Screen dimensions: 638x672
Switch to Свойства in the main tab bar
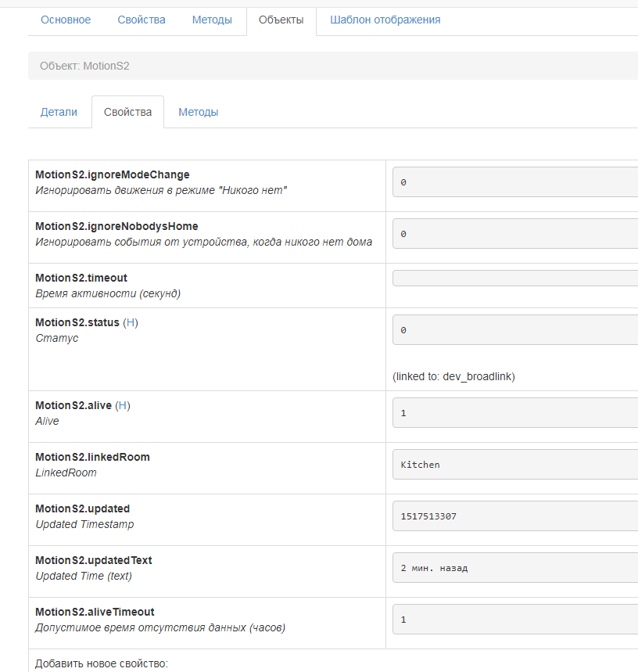point(142,20)
